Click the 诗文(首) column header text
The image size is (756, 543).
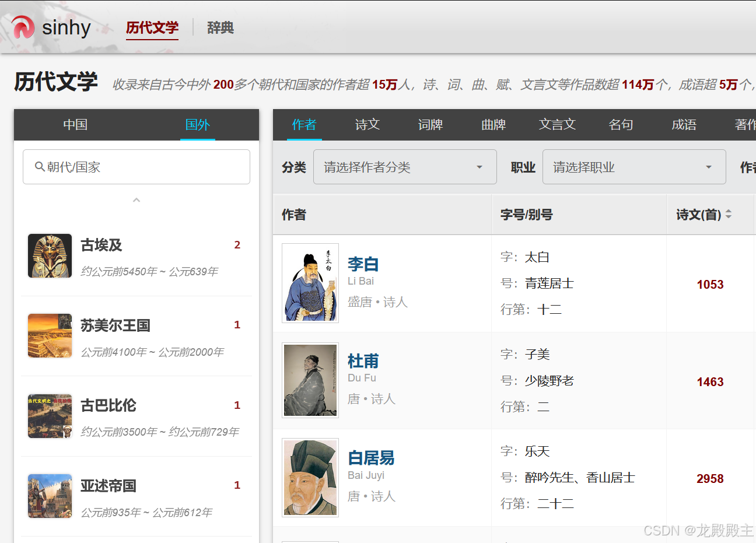tap(699, 215)
